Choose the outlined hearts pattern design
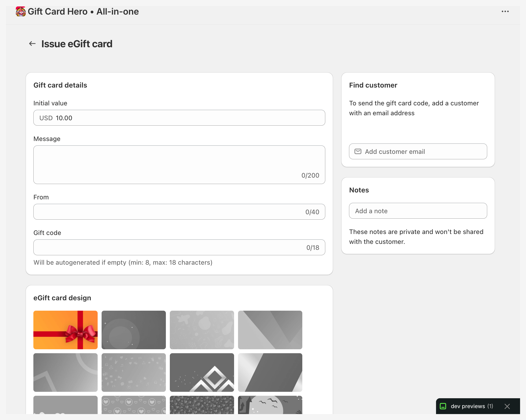This screenshot has width=526, height=420. pyautogui.click(x=133, y=405)
